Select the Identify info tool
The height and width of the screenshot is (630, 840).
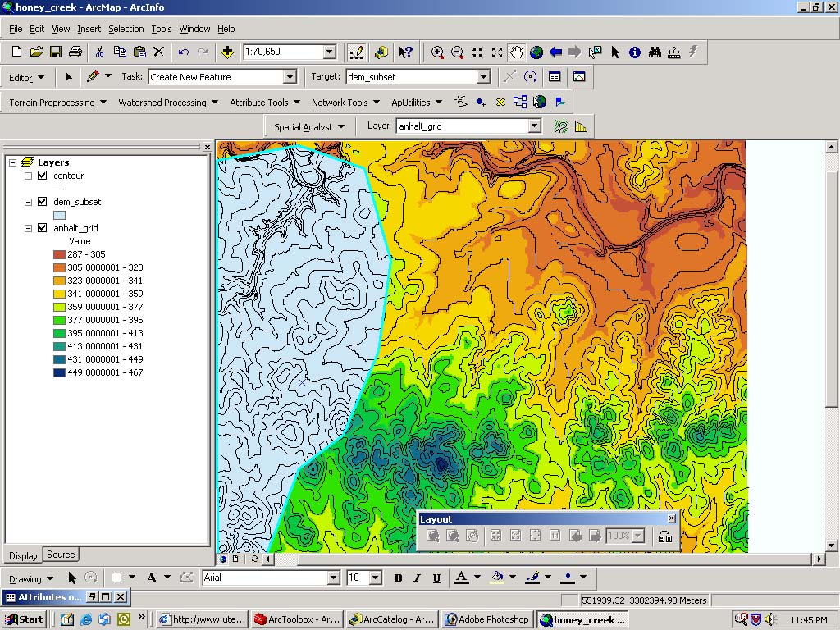tap(634, 52)
